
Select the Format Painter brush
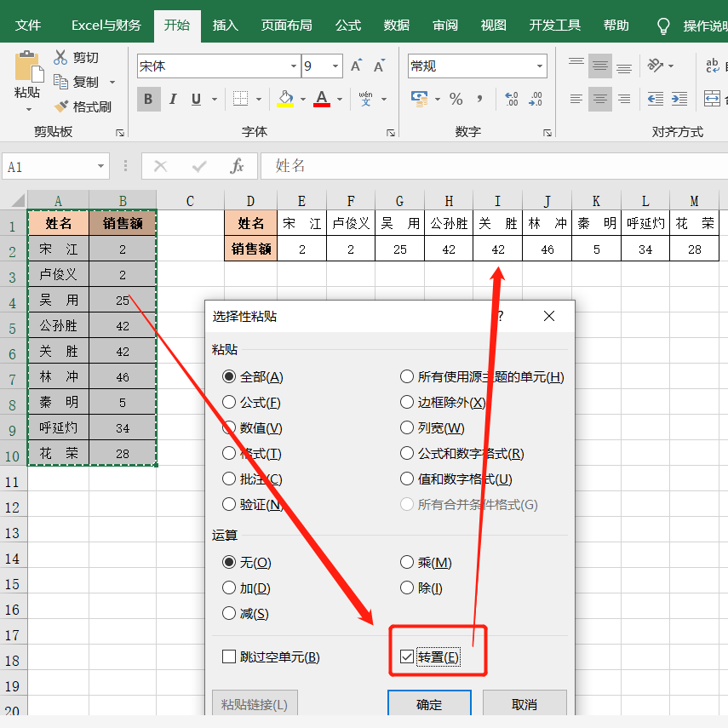pos(60,106)
